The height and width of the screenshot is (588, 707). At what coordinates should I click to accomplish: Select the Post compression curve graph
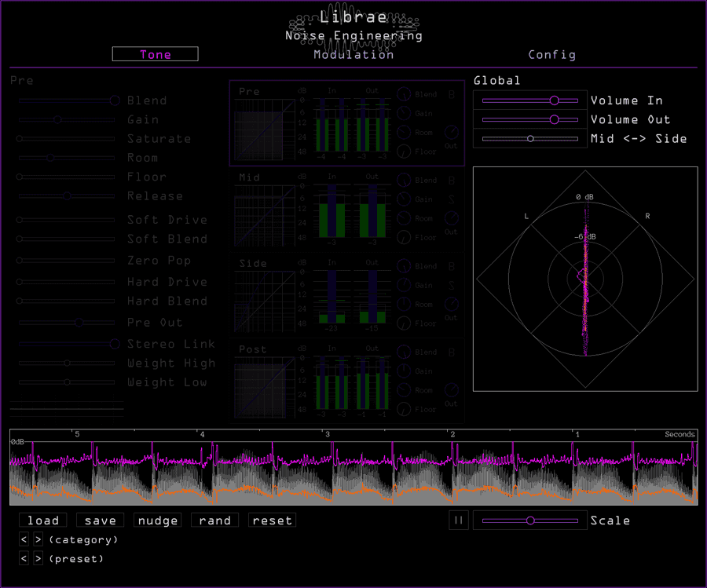point(265,388)
